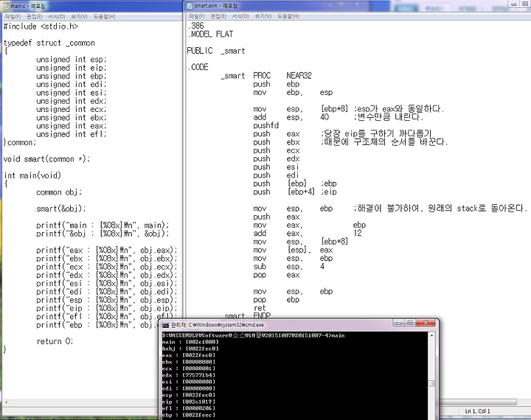Viewport: 531px width, 420px height.
Task: Click the main.c Notepad title bar icon
Action: pyautogui.click(x=6, y=6)
